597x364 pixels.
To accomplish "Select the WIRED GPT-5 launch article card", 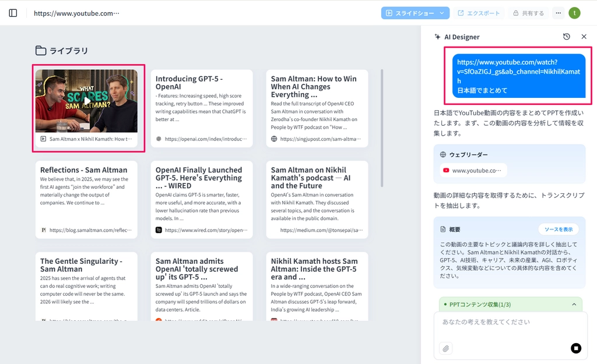I will tap(201, 199).
